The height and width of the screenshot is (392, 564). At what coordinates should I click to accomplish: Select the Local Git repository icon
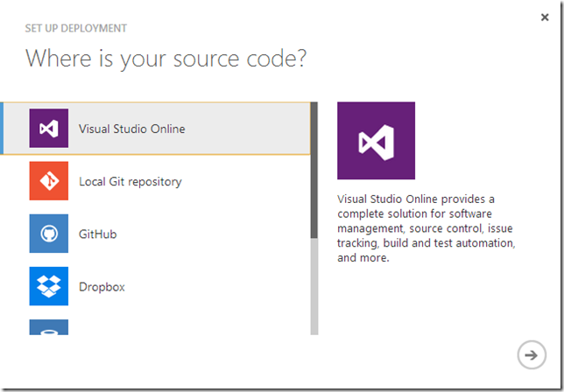click(48, 181)
